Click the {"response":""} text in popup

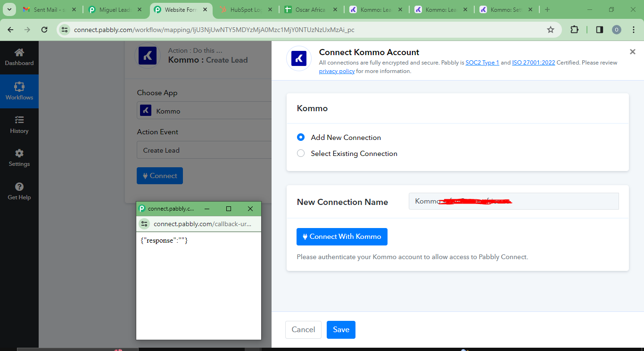coord(164,240)
